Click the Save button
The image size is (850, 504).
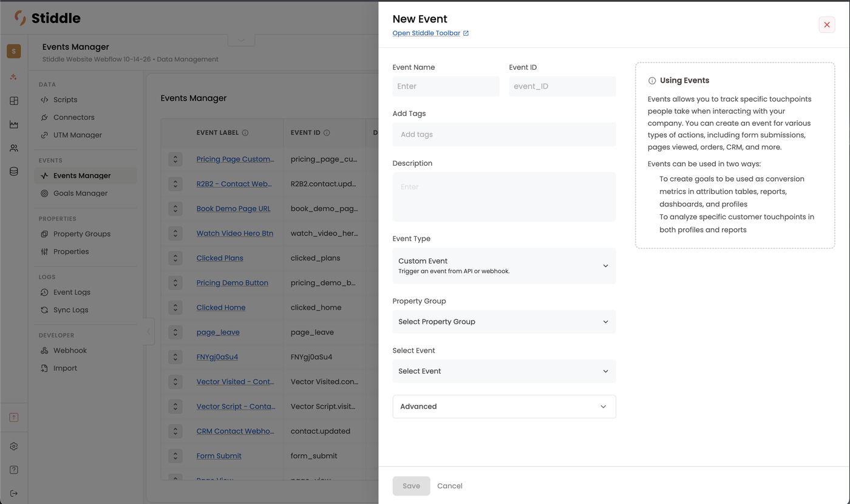pos(411,486)
